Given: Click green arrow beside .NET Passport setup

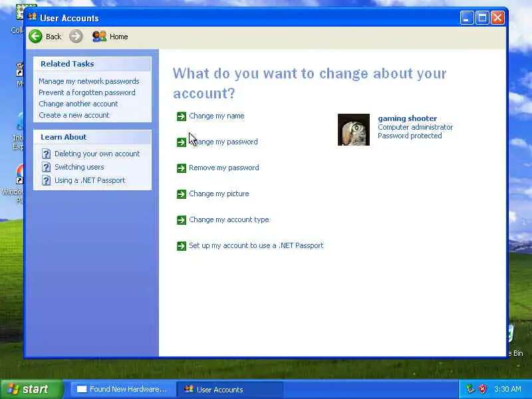Looking at the screenshot, I should (x=182, y=245).
